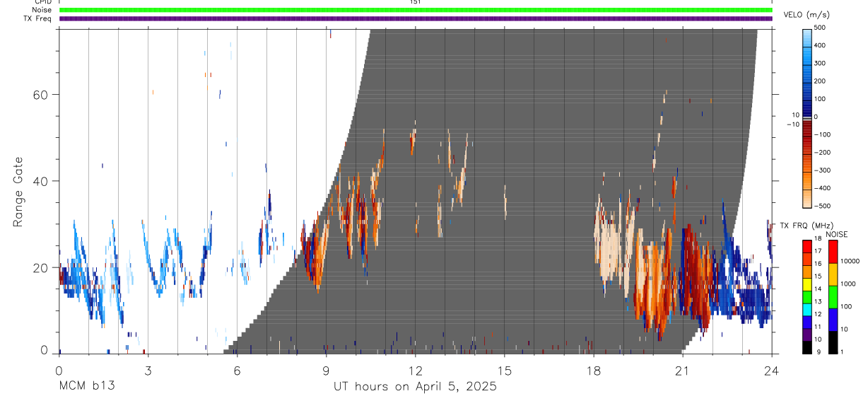This screenshot has height=401, width=868.
Task: Click the NOISE legend title
Action: point(835,234)
